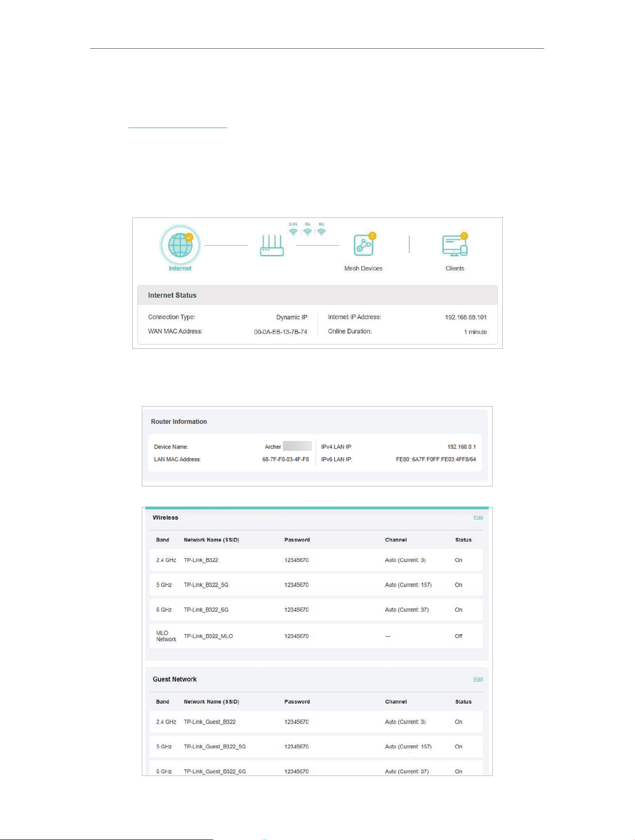635x840 pixels.
Task: Click the IPv4 LAN IP 192.168.0.1
Action: 461,447
